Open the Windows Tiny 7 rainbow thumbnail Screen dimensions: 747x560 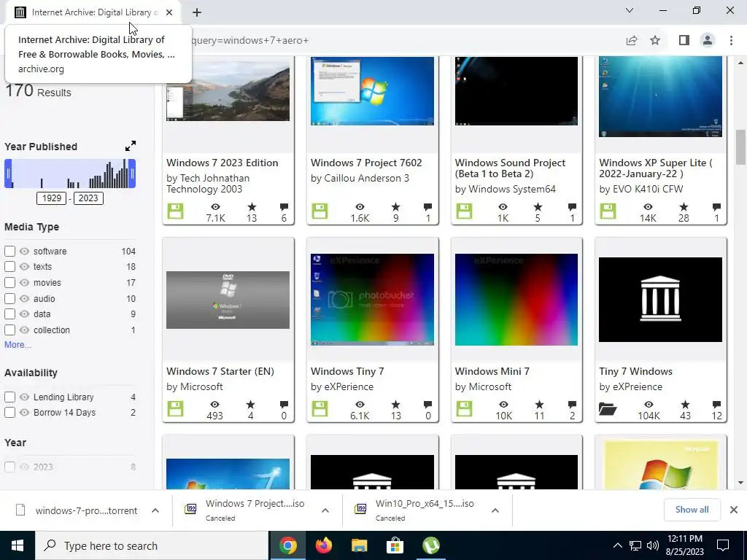pyautogui.click(x=372, y=300)
